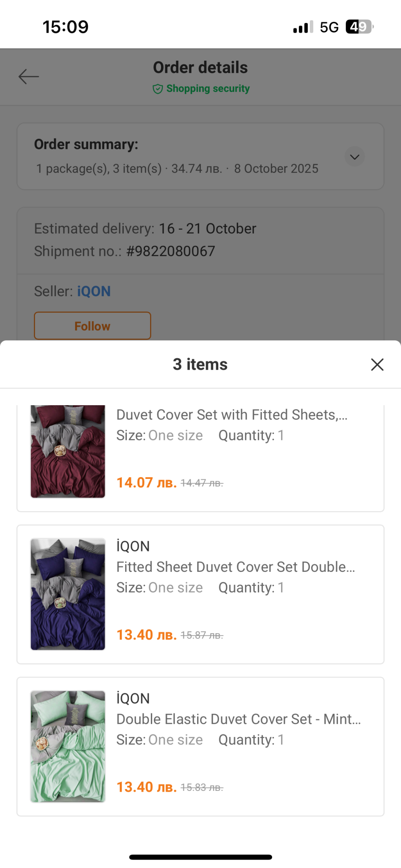Tap the 14.07 лв. price
The width and height of the screenshot is (401, 868).
(x=146, y=483)
